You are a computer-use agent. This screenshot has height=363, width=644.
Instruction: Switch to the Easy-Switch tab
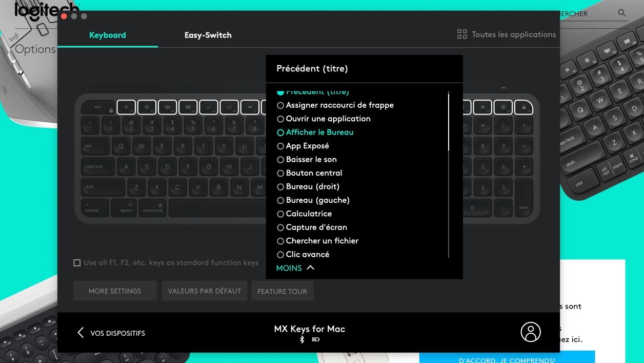click(208, 35)
